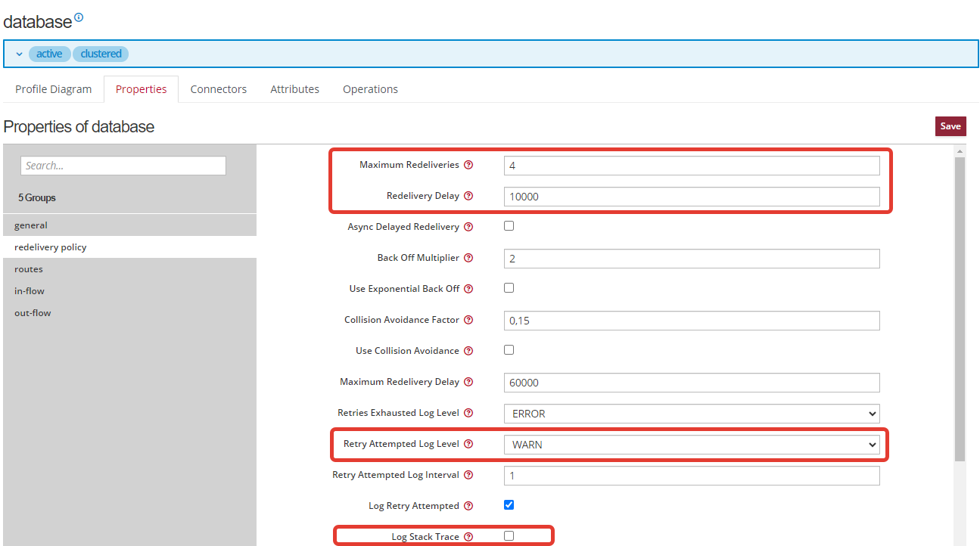Image resolution: width=980 pixels, height=546 pixels.
Task: Toggle Use Exponential Back Off checkbox
Action: [509, 288]
